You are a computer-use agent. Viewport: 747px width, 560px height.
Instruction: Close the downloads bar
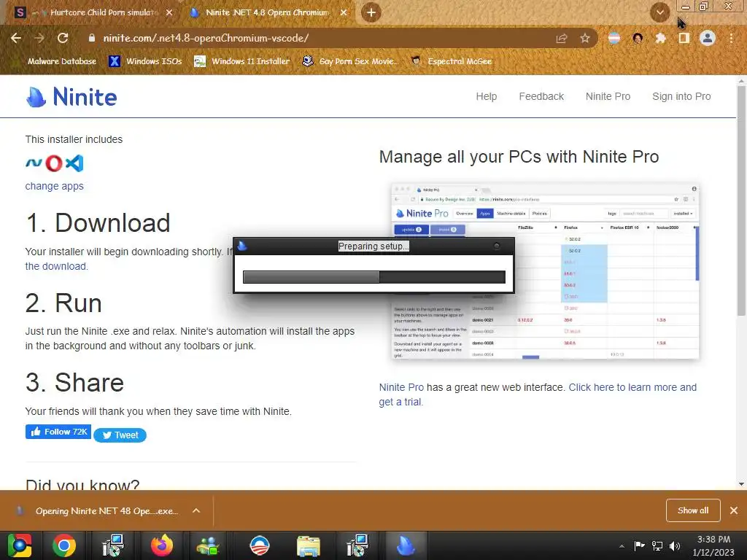734,510
